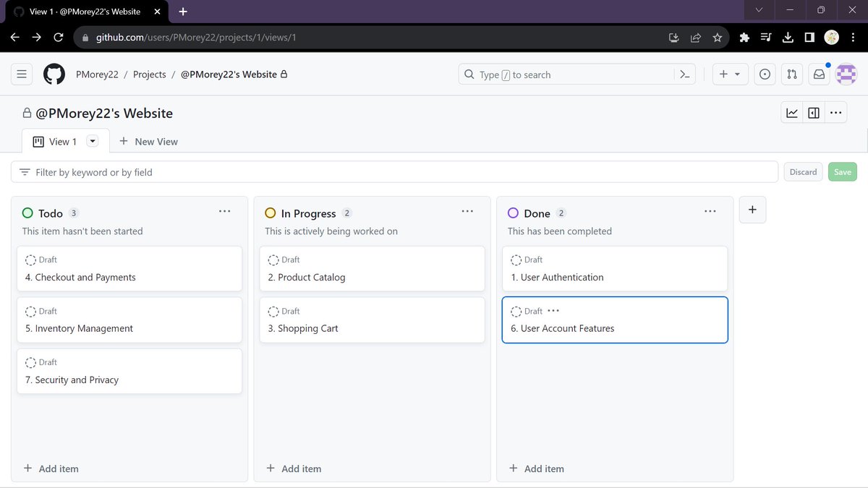868x488 pixels.
Task: Open User Authentication card
Action: point(615,269)
